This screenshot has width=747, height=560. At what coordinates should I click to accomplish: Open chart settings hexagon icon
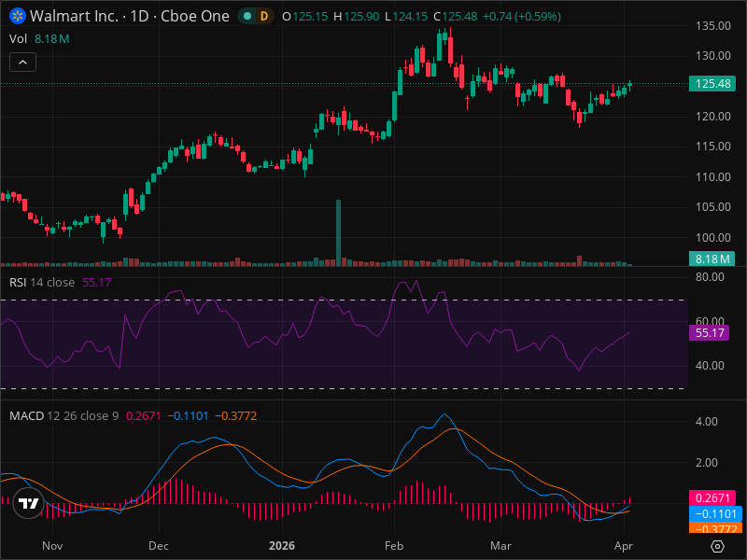point(717,546)
